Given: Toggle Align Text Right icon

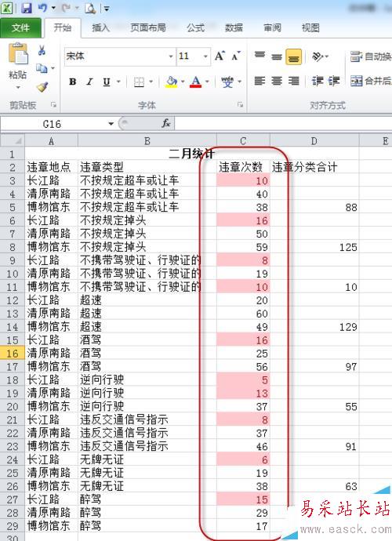Looking at the screenshot, I should pos(294,81).
